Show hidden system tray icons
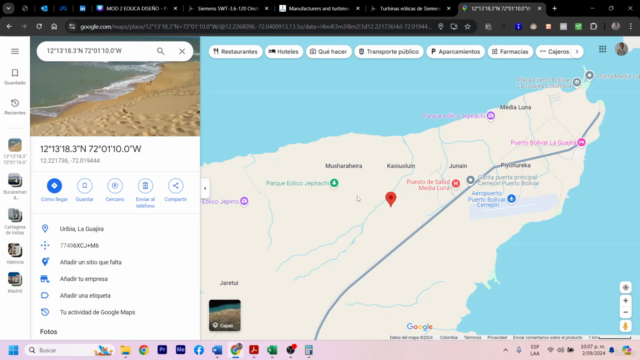This screenshot has height=360, width=640. (x=505, y=350)
